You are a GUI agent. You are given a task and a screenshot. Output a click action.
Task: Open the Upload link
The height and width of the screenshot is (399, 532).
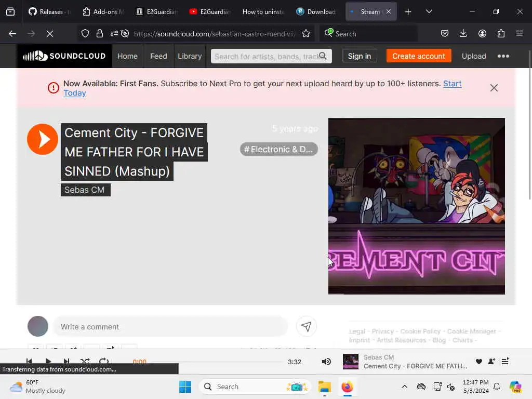pyautogui.click(x=474, y=56)
